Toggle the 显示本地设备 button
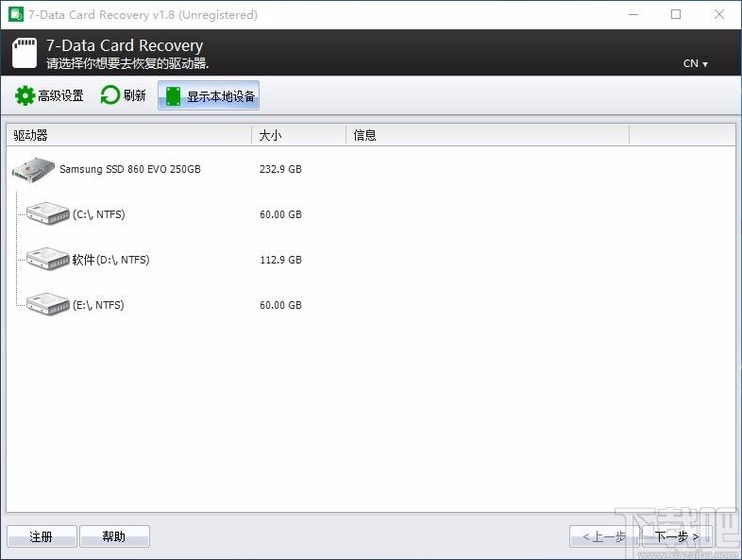Screen dimensions: 742x560 pyautogui.click(x=209, y=96)
